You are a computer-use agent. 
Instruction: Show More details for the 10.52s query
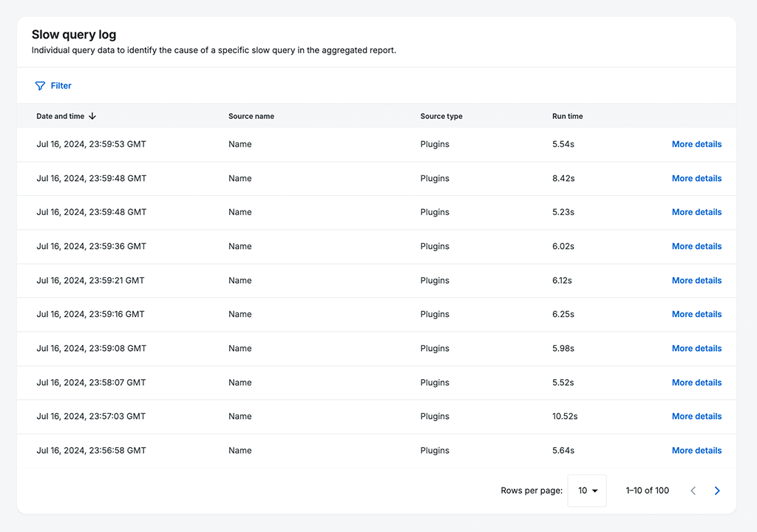pos(696,416)
